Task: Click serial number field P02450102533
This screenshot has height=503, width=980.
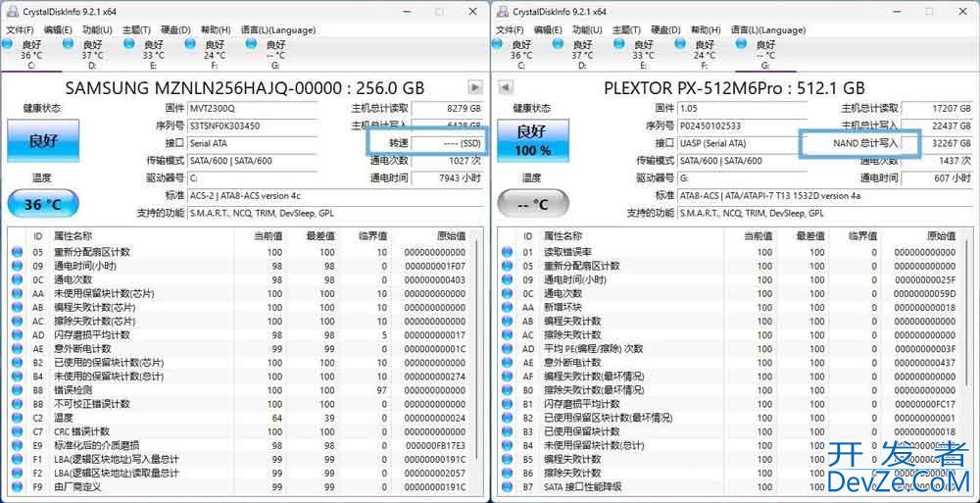Action: pos(742,126)
